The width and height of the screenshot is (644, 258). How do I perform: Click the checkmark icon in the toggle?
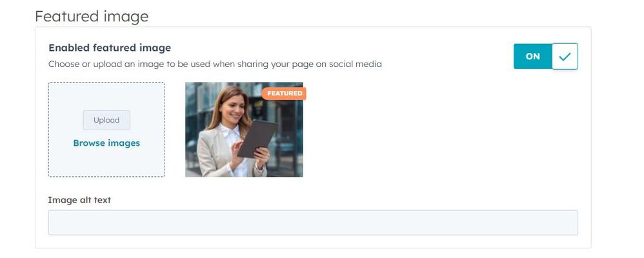[565, 57]
